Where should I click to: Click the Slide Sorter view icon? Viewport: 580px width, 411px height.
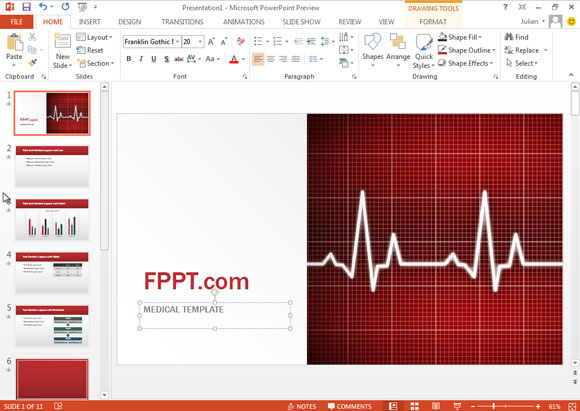pos(415,406)
